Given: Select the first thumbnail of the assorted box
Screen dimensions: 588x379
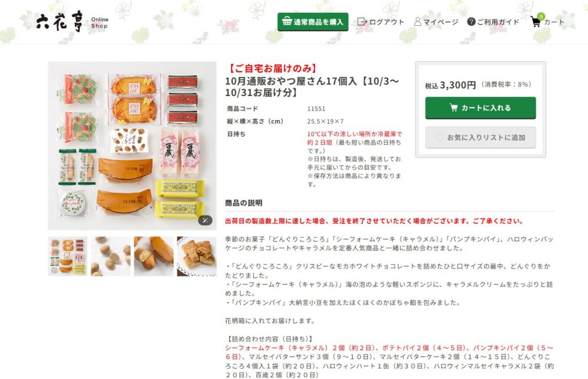Looking at the screenshot, I should point(68,256).
